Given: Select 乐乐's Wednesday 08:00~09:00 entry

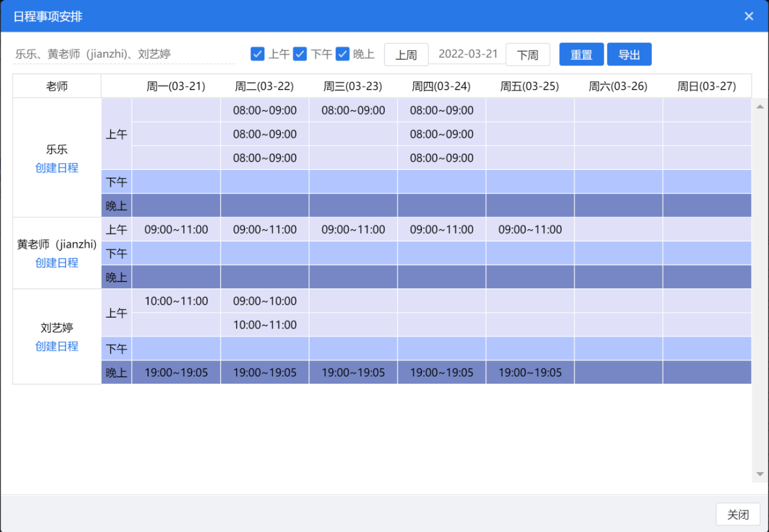Looking at the screenshot, I should (353, 110).
